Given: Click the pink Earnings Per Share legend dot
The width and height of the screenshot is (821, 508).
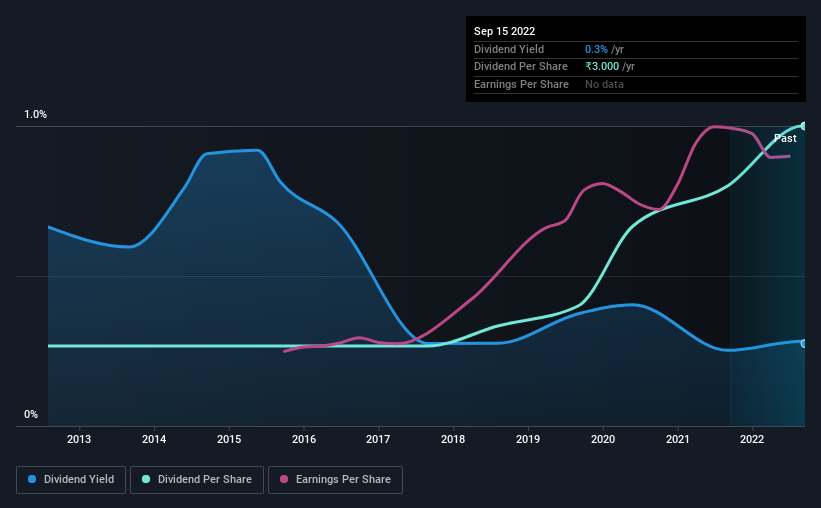Looking at the screenshot, I should coord(284,479).
